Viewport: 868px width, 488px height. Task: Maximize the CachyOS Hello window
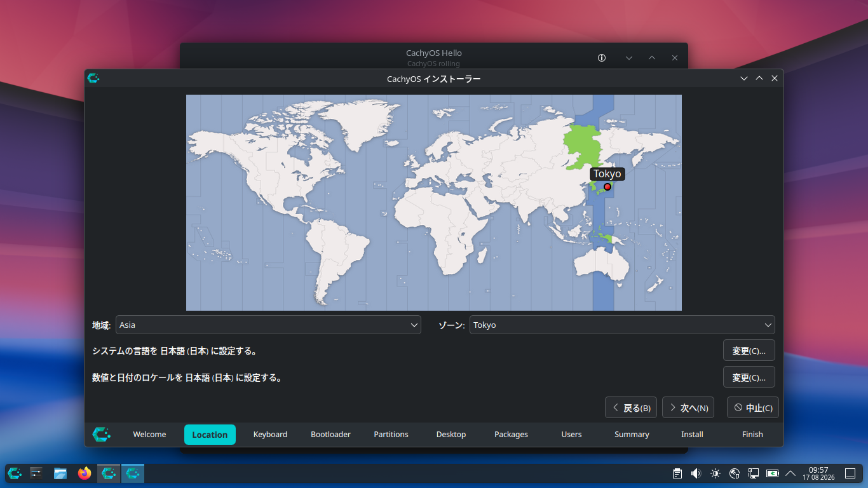coord(652,58)
